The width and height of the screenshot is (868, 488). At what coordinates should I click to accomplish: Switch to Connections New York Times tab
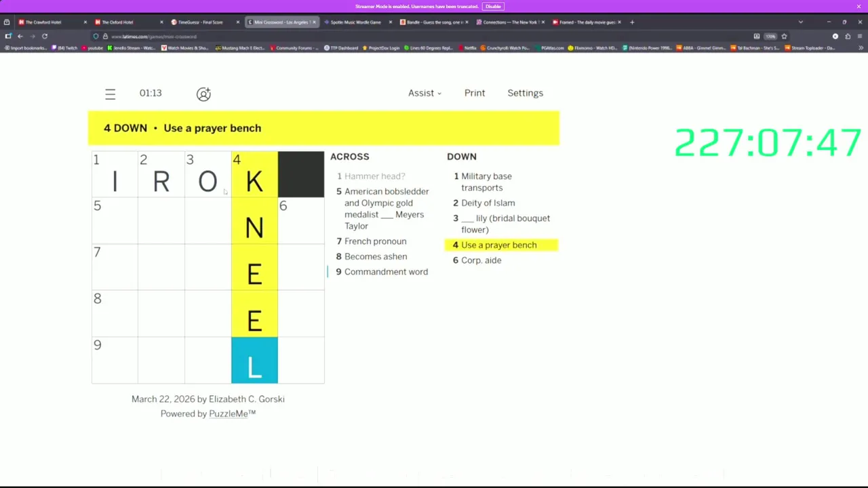pyautogui.click(x=509, y=22)
